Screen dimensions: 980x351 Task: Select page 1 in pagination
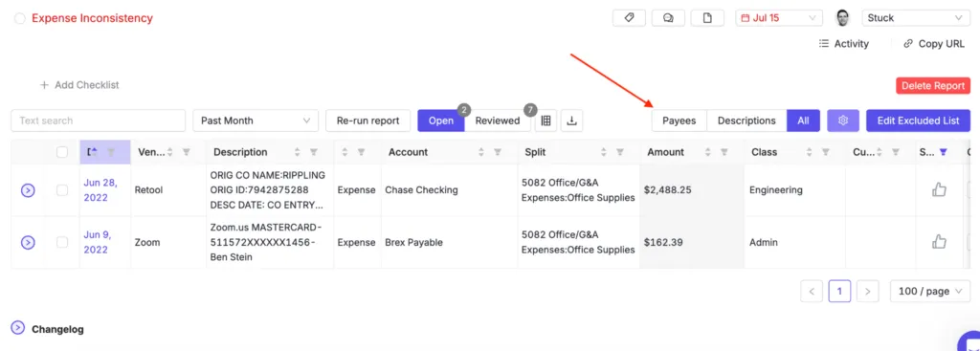[839, 291]
